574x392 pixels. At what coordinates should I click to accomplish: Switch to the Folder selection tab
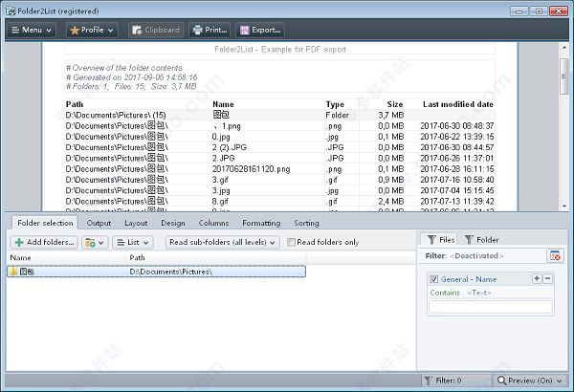[x=45, y=223]
